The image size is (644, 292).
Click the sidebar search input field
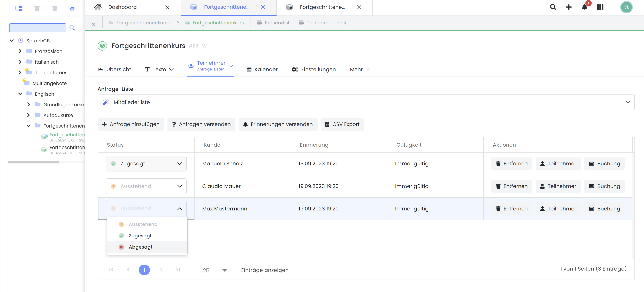[38, 28]
